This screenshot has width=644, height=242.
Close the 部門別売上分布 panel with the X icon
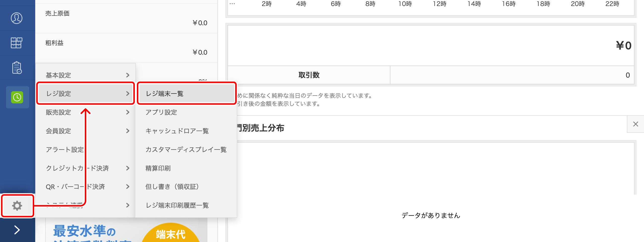pyautogui.click(x=636, y=124)
